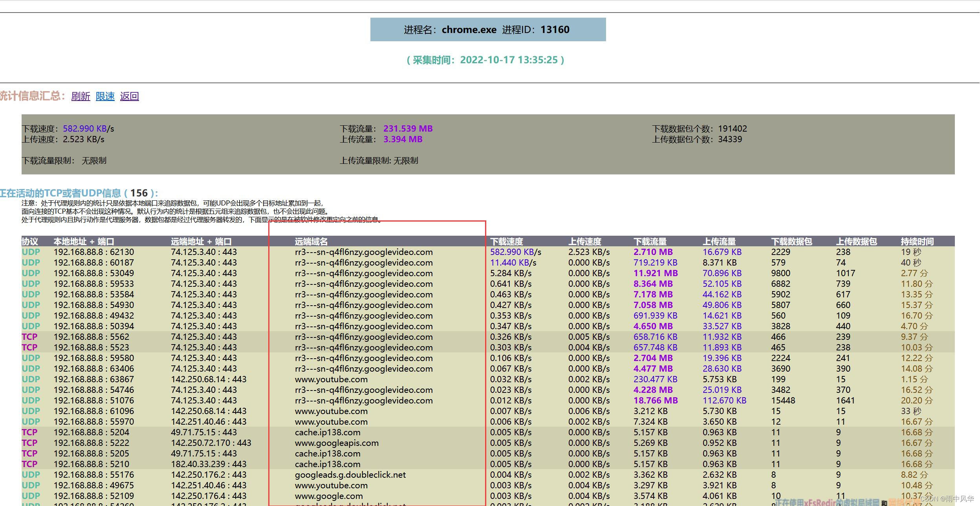The width and height of the screenshot is (980, 506).
Task: Select the TCP row with local port 5562
Action: (x=91, y=337)
